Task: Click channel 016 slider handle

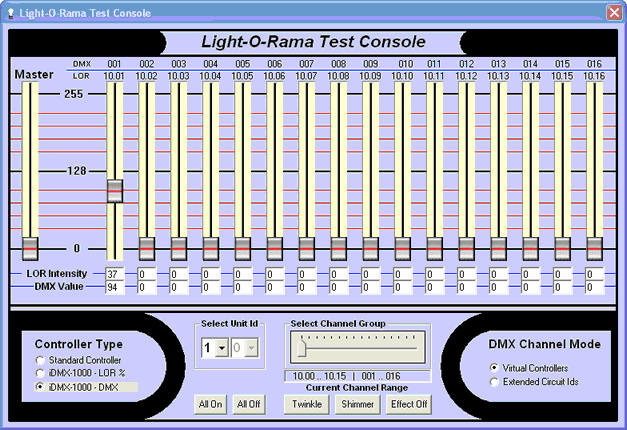Action: [x=595, y=247]
